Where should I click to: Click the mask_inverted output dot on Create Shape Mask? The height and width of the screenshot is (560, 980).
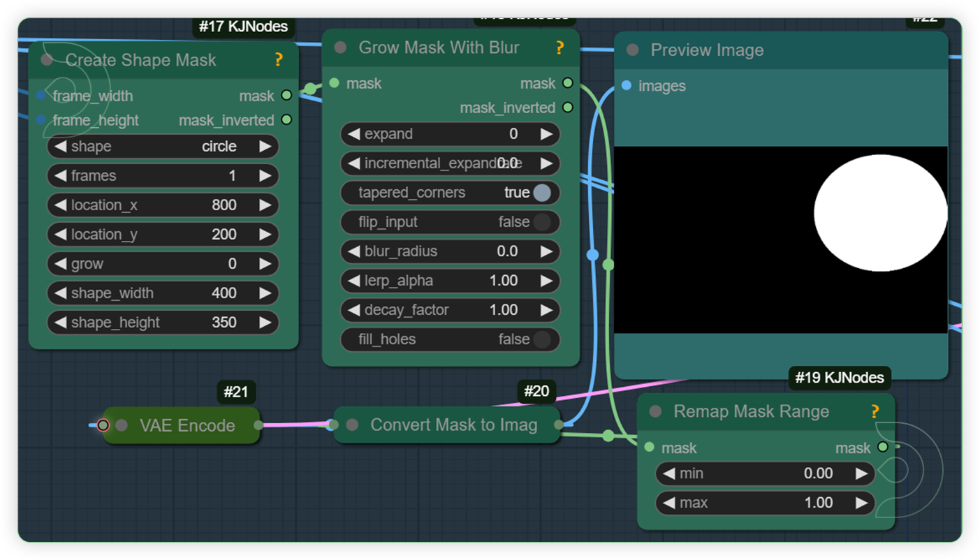tap(286, 120)
